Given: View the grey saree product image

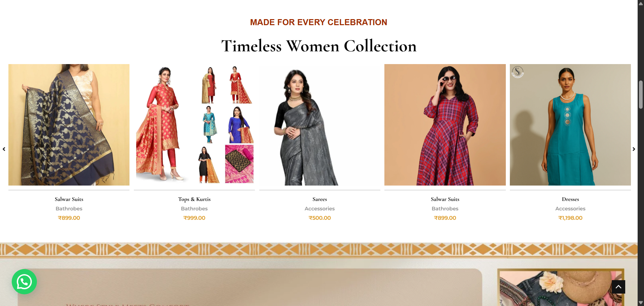Looking at the screenshot, I should [320, 125].
